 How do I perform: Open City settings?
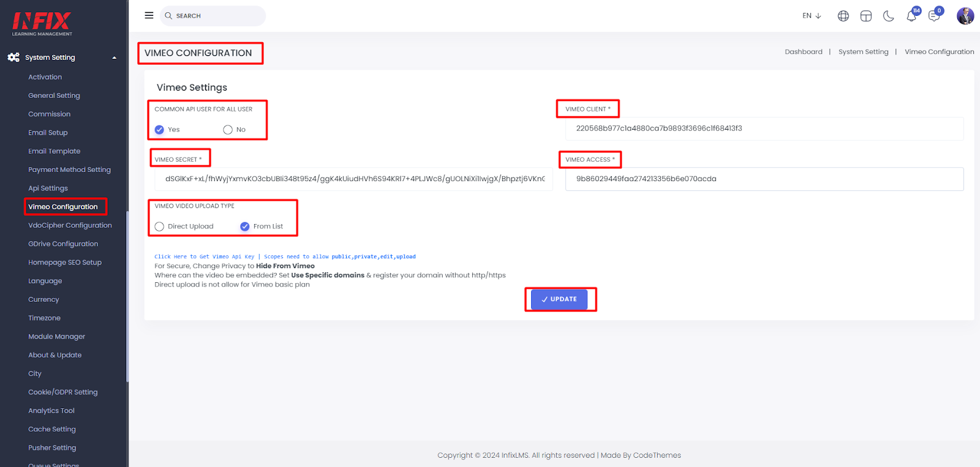point(35,374)
